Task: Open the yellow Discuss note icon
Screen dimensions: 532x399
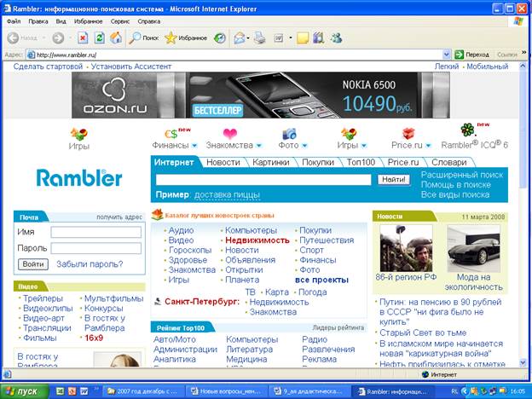Action: point(303,38)
